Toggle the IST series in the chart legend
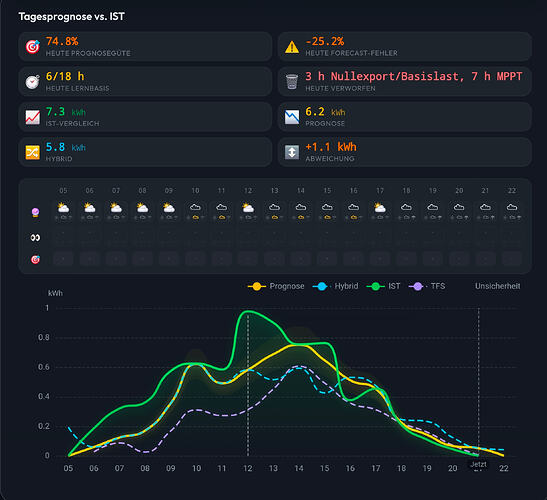Image resolution: width=547 pixels, height=500 pixels. click(383, 286)
